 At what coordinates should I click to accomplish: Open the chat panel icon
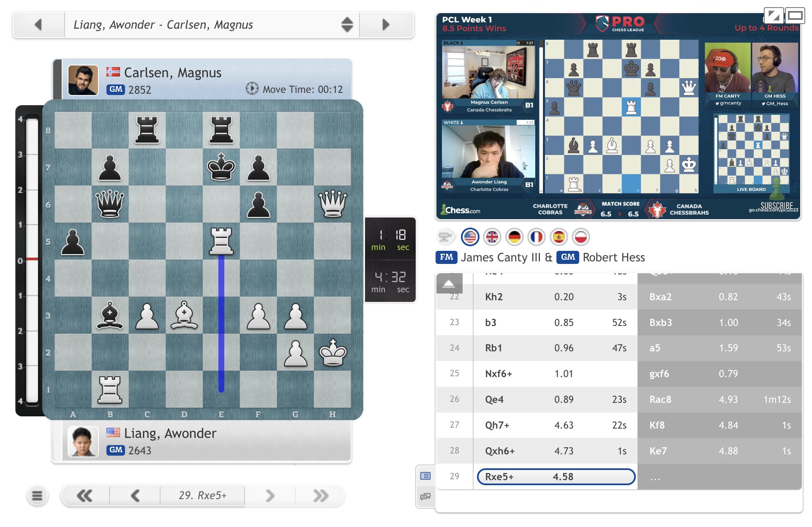pyautogui.click(x=425, y=497)
